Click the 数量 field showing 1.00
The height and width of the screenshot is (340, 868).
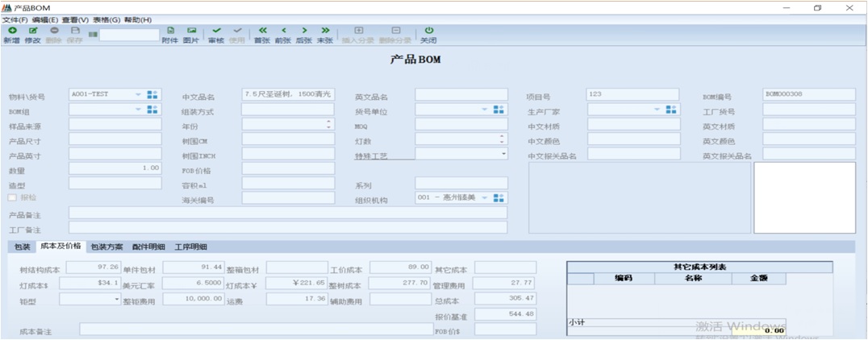coord(115,168)
